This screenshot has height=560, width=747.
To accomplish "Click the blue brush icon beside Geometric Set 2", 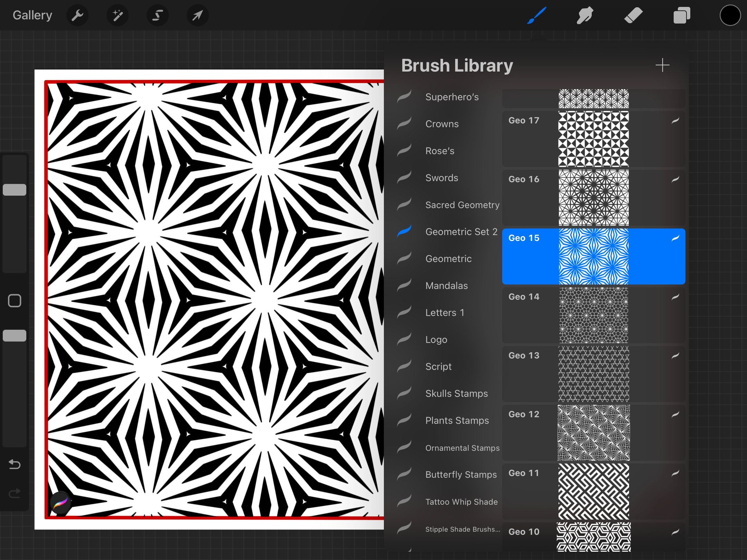I will pos(404,231).
